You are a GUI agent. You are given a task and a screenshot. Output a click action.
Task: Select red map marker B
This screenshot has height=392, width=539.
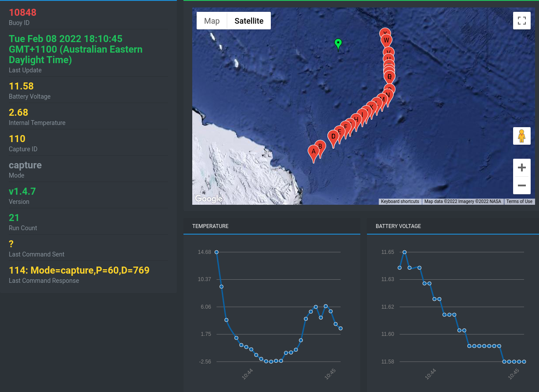click(x=320, y=147)
